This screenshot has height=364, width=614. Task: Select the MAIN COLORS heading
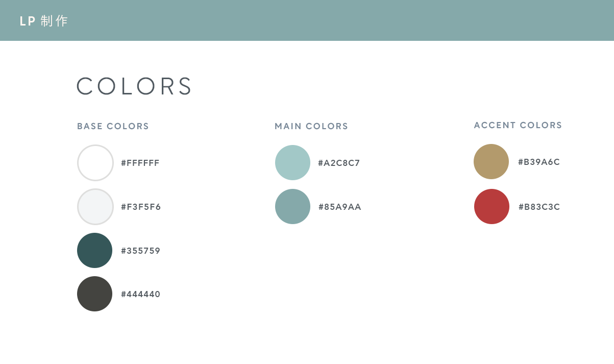pyautogui.click(x=311, y=126)
